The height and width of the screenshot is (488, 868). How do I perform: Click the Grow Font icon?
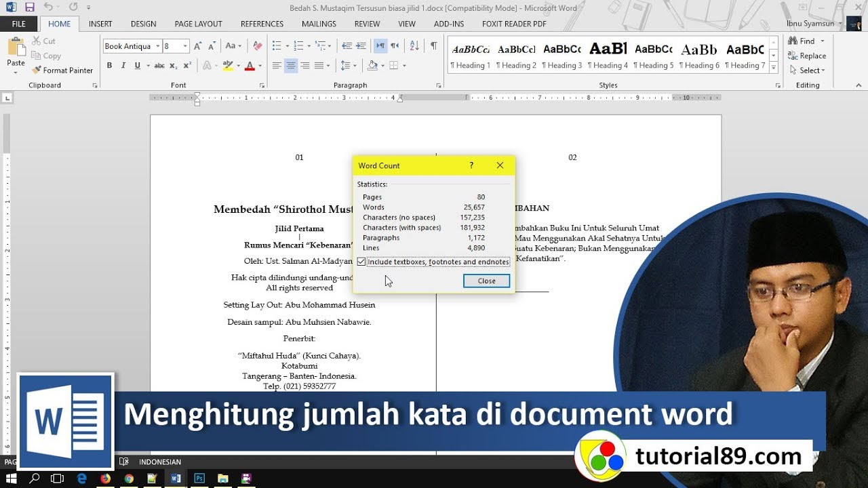[198, 46]
